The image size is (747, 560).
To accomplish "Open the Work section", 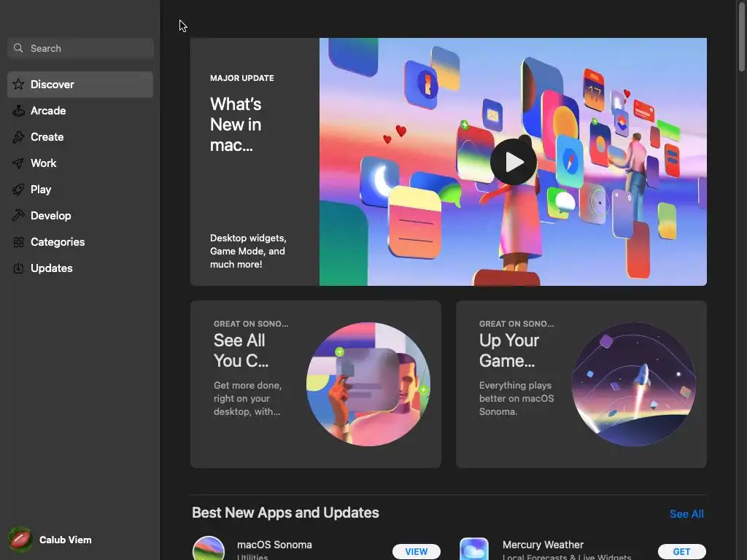I will tap(80, 163).
